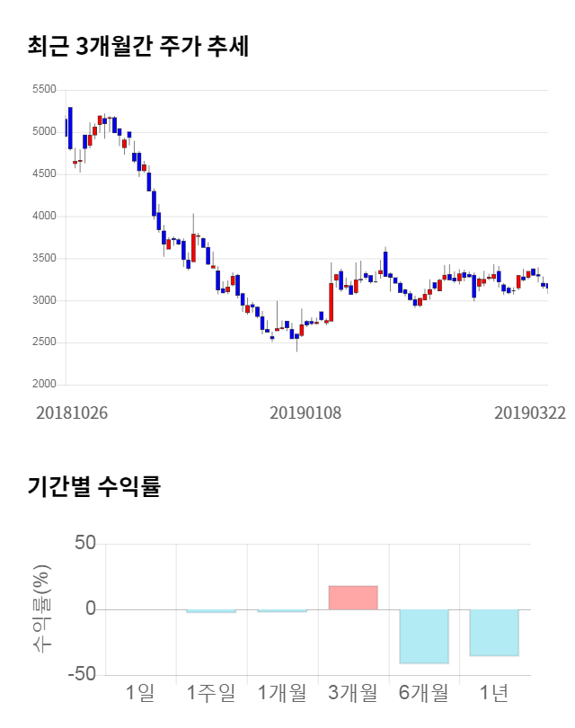Select the 1개월 x-axis label

point(281,693)
